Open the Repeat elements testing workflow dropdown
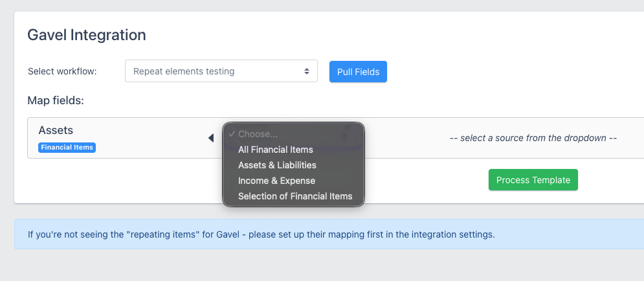This screenshot has width=644, height=281. pyautogui.click(x=221, y=71)
